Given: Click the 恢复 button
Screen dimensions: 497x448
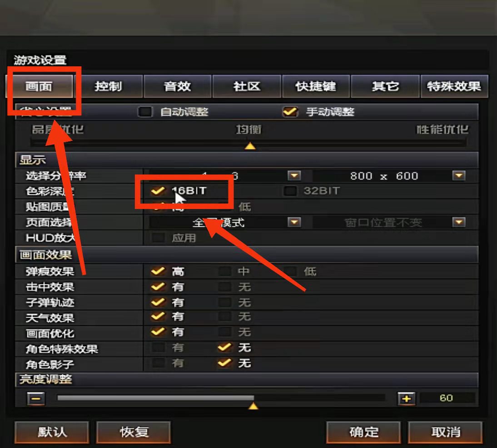Looking at the screenshot, I should pyautogui.click(x=134, y=432).
